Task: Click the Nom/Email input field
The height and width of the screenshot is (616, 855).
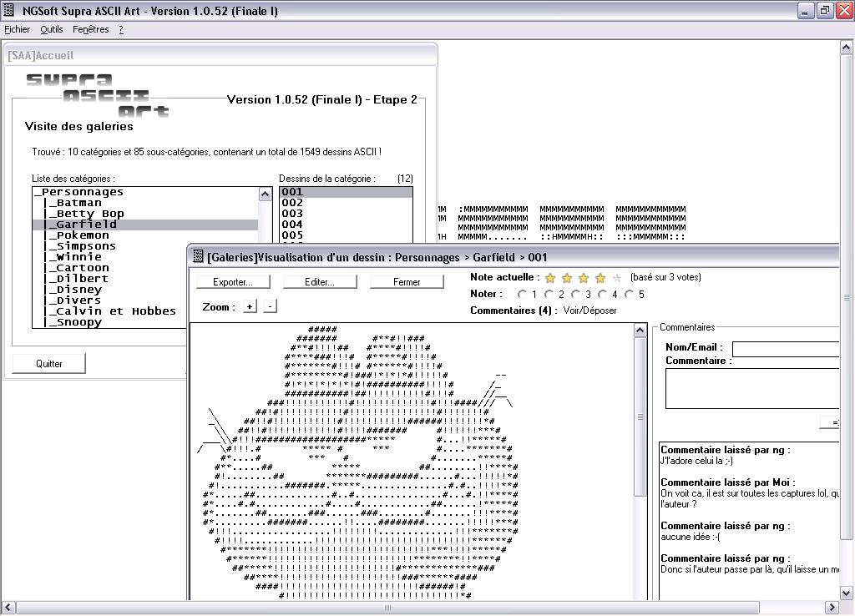Action: pos(785,349)
